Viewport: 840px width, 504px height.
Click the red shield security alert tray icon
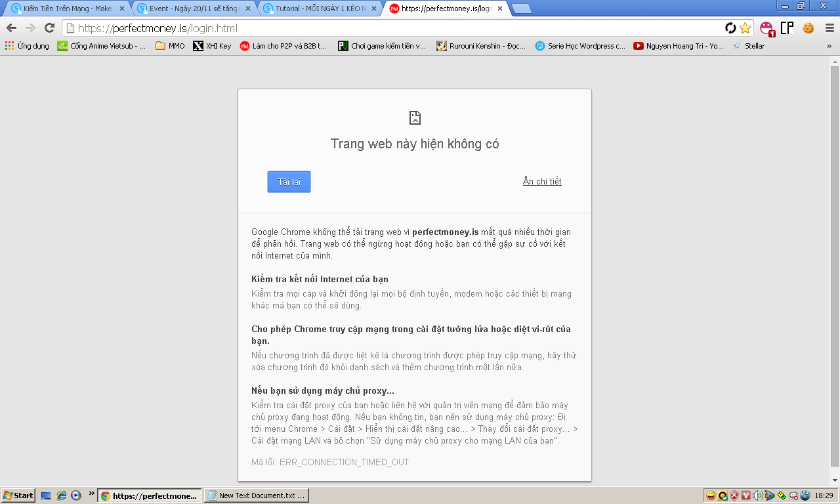coord(734,495)
